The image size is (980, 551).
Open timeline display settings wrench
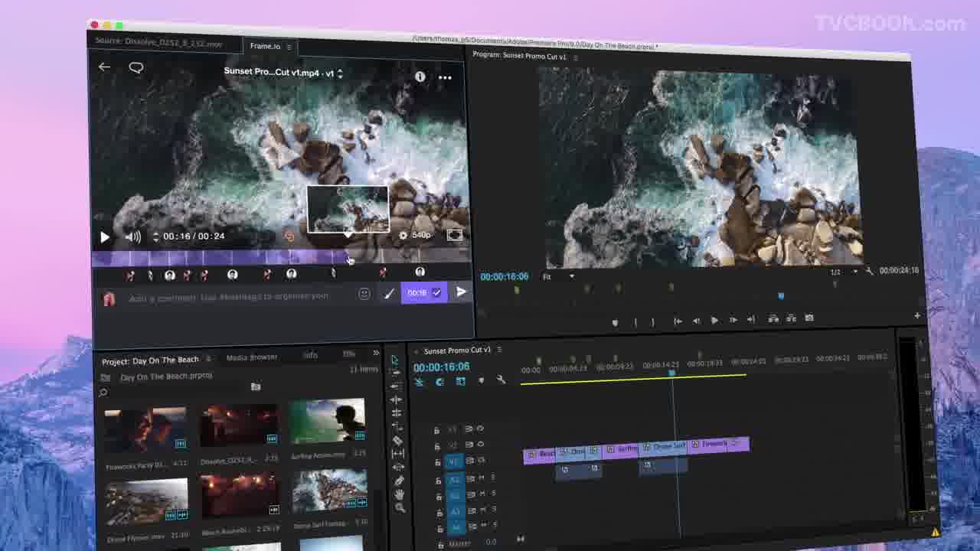[501, 380]
